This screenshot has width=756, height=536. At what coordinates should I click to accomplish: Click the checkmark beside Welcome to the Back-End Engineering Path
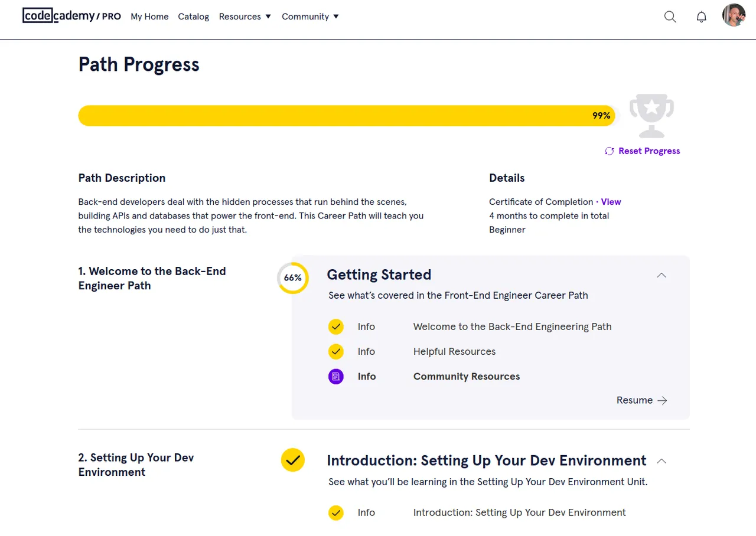(x=336, y=326)
